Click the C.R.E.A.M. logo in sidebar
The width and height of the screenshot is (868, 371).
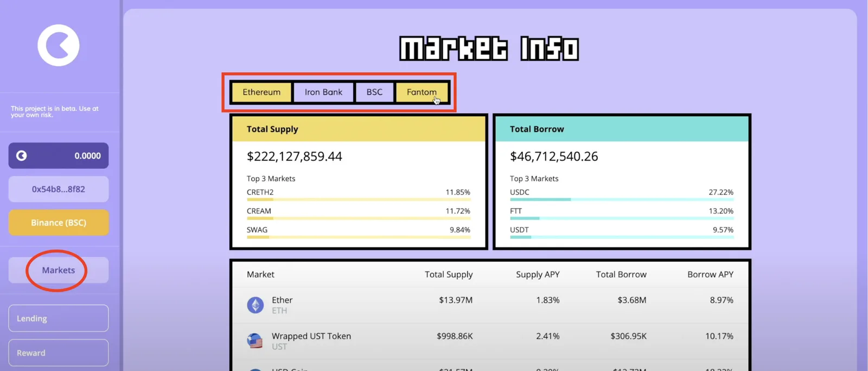pos(59,45)
